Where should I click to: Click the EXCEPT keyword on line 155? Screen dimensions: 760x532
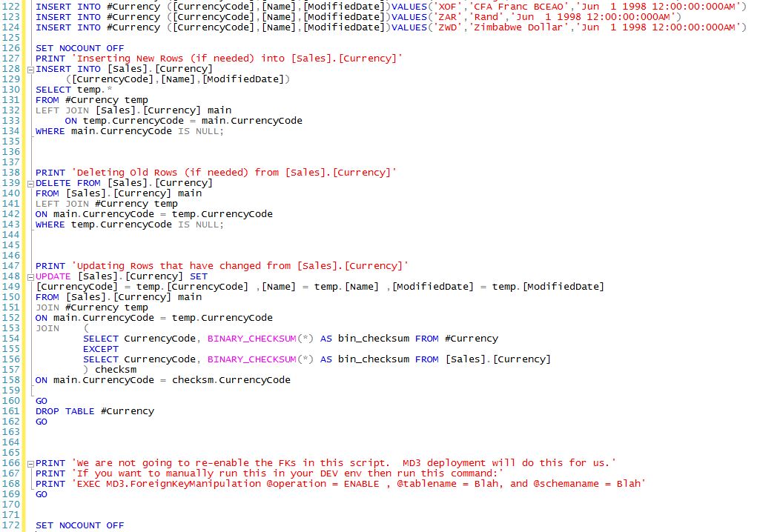point(101,348)
